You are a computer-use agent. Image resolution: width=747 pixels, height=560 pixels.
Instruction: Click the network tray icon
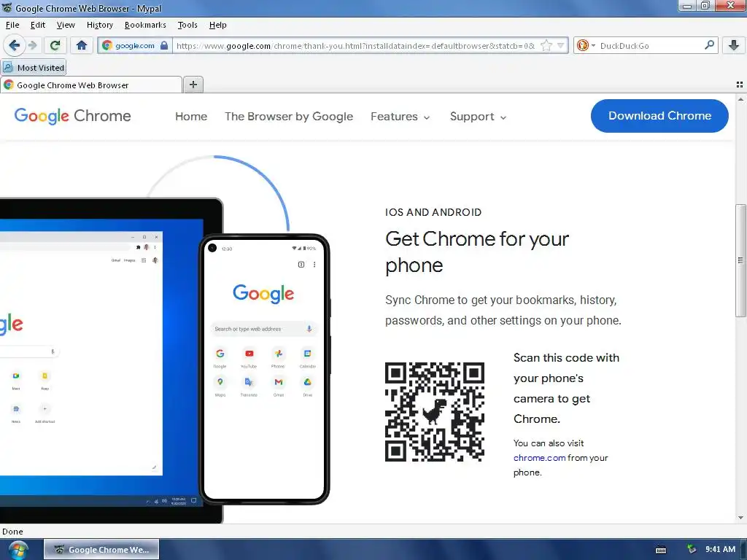pos(692,549)
